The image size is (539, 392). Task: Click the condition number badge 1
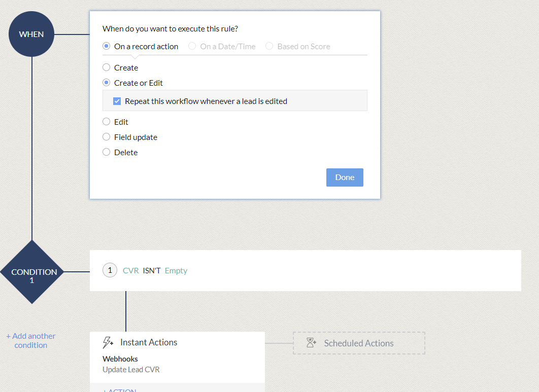pos(110,270)
